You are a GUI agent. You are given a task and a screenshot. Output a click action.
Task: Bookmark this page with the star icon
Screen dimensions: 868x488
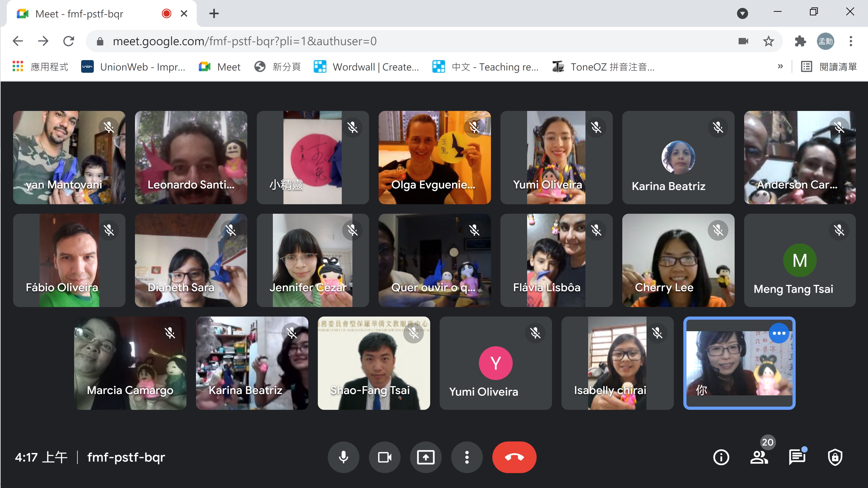coord(769,41)
